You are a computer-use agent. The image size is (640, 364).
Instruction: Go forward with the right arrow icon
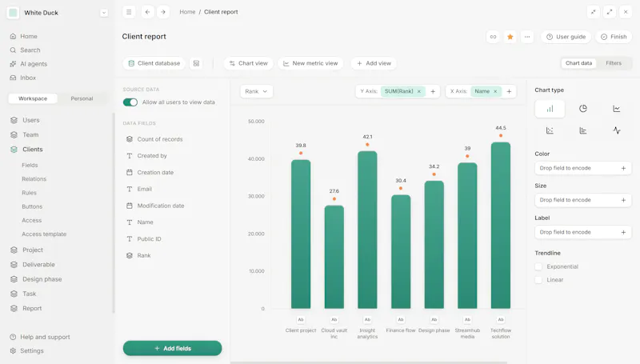[x=163, y=12]
